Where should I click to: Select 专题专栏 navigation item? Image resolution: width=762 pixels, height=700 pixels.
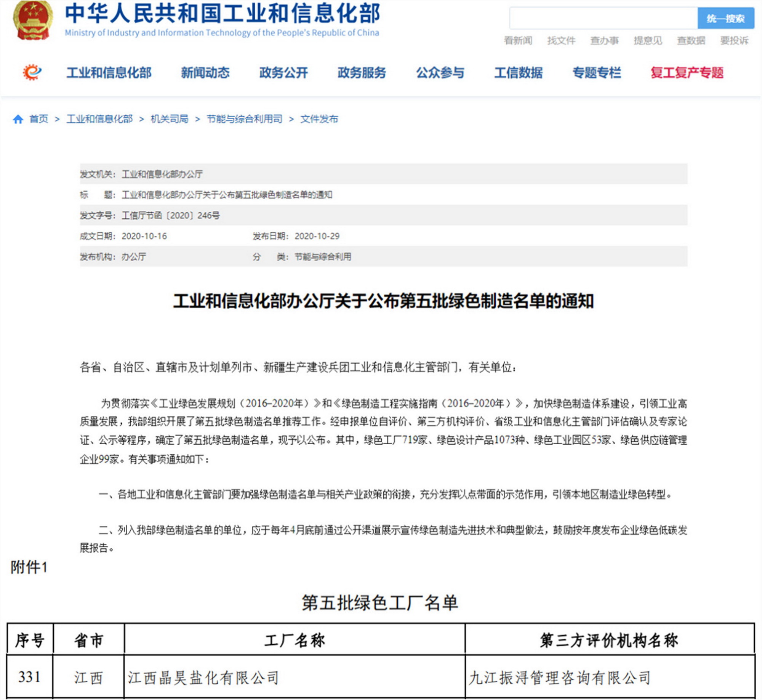point(597,72)
